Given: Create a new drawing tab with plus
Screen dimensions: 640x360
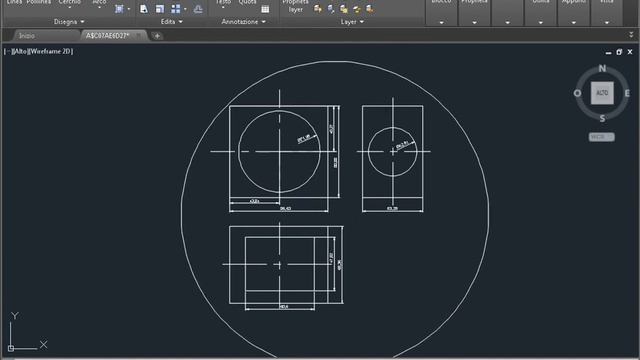Looking at the screenshot, I should 157,36.
